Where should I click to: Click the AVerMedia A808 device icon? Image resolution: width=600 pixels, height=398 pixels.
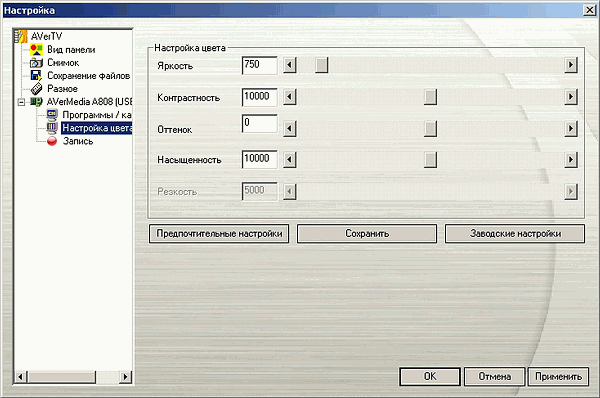[36, 102]
